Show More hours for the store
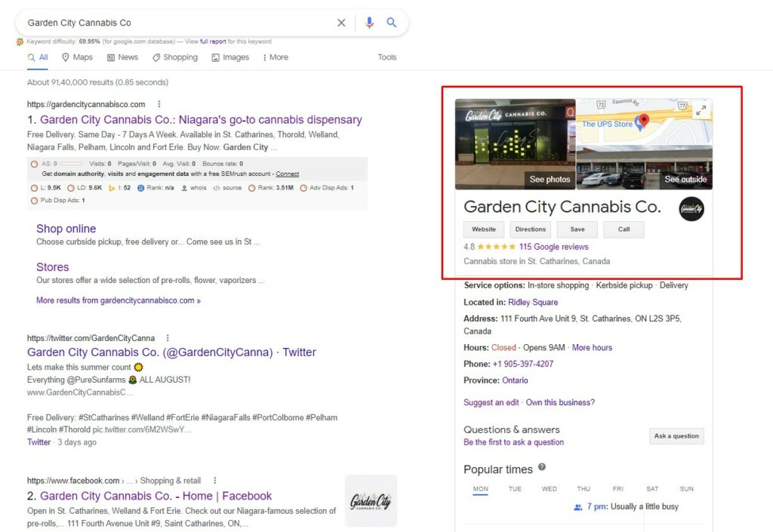This screenshot has height=532, width=773. 592,348
